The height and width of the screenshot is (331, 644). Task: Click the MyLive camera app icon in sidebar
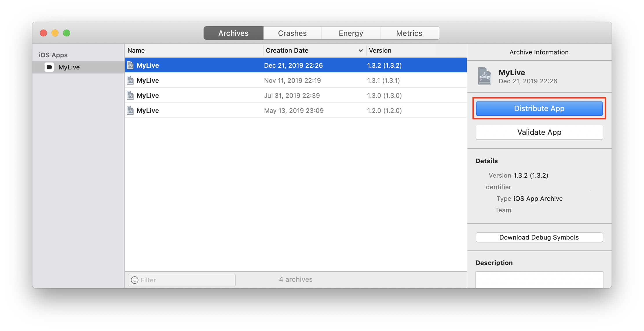coord(49,67)
